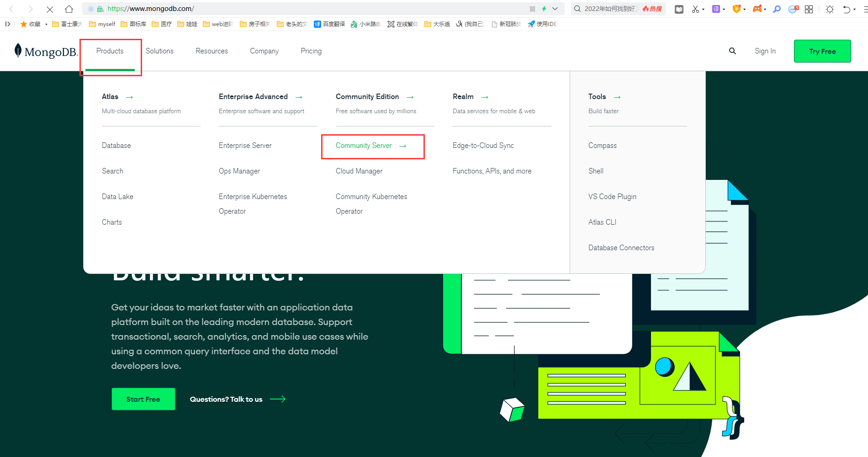Viewport: 868px width, 457px height.
Task: Open the site search magnifier icon
Action: tap(732, 51)
